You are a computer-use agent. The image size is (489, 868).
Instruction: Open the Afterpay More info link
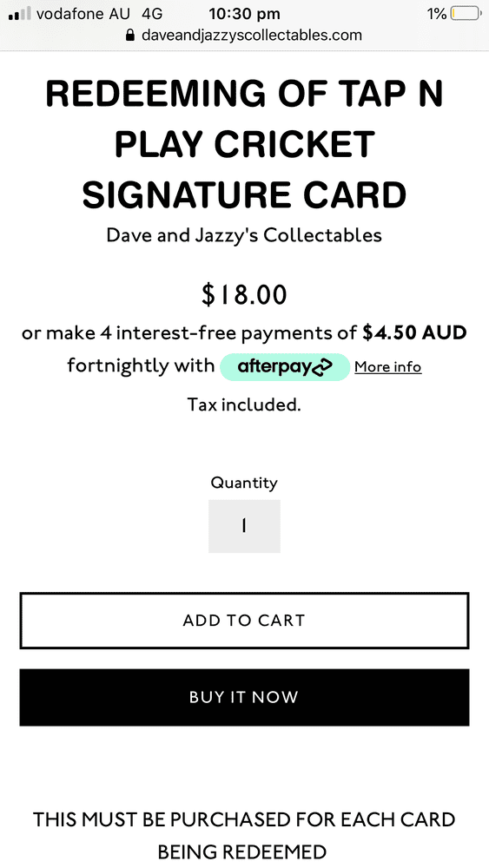tap(387, 367)
